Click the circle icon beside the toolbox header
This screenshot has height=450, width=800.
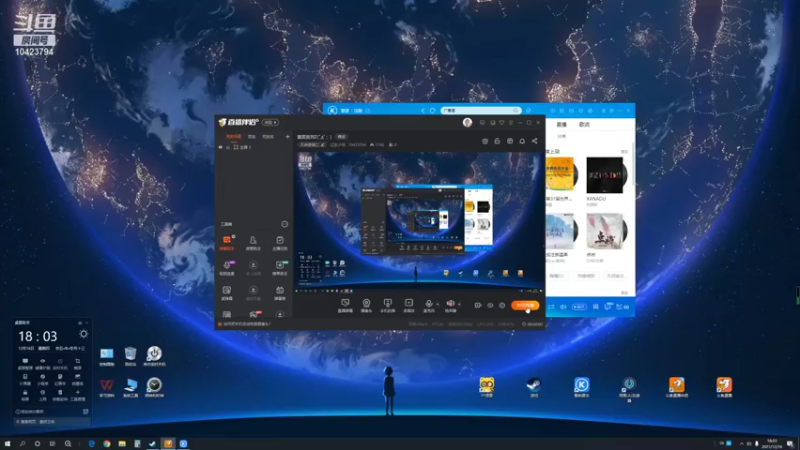284,224
